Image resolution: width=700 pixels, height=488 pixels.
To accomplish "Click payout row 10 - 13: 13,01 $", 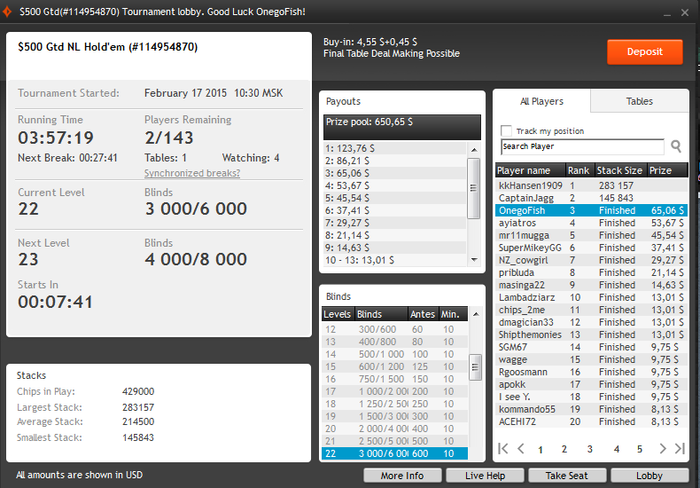I will point(395,260).
